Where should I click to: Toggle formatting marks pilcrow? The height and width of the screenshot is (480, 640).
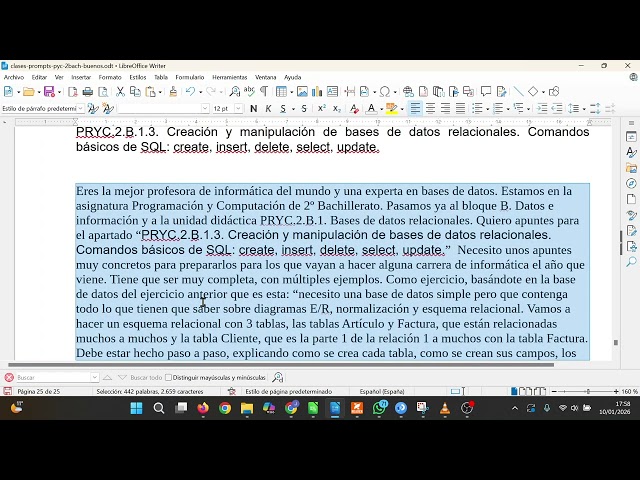pos(264,92)
